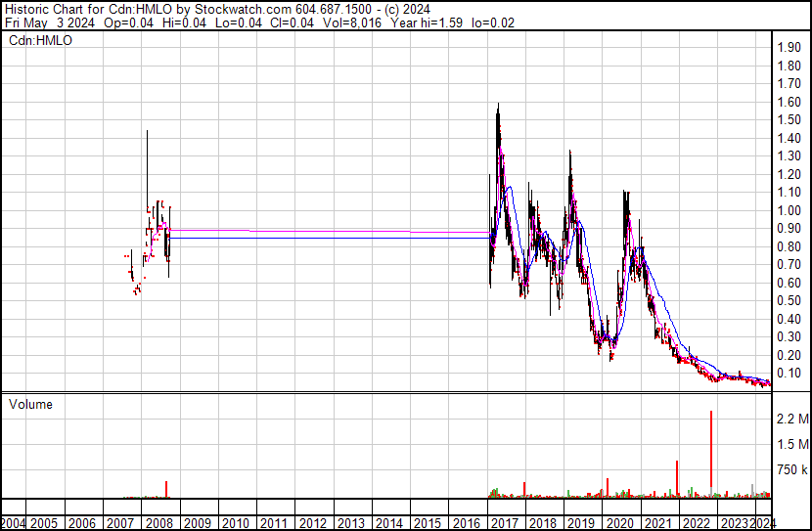Select the 1.90 price axis label
Screen dimensions: 812x531
point(789,48)
